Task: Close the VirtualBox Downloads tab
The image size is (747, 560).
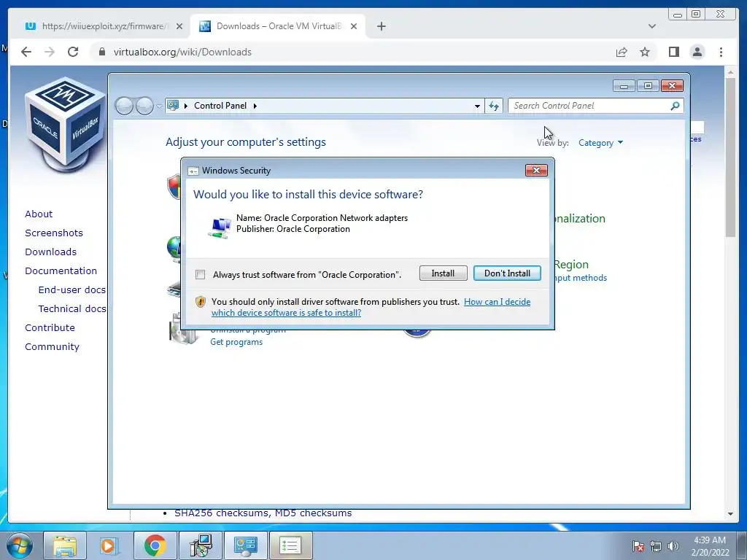Action: tap(354, 26)
